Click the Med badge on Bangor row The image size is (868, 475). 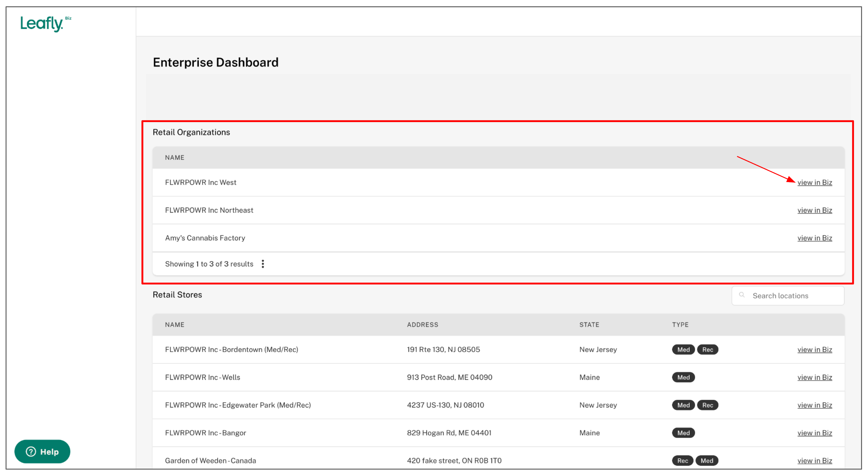[x=683, y=433]
